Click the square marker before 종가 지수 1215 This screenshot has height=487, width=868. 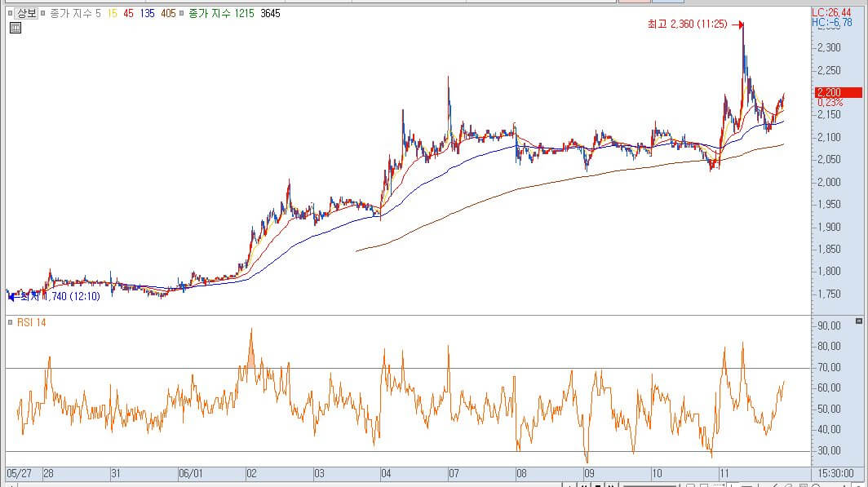click(181, 13)
